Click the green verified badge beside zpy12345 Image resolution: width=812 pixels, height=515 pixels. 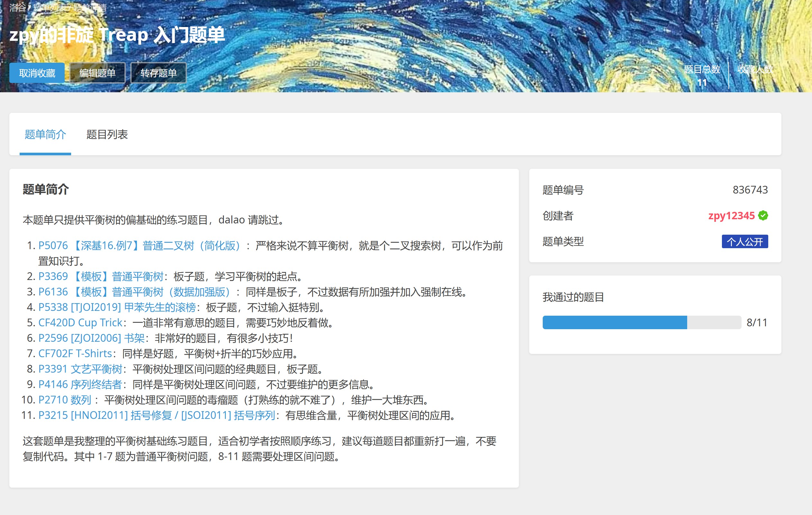coord(763,216)
